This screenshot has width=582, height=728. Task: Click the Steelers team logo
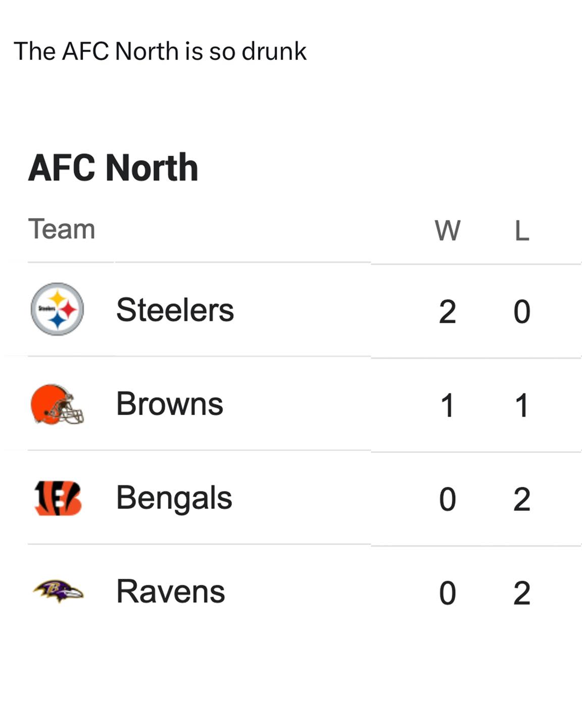tap(57, 309)
